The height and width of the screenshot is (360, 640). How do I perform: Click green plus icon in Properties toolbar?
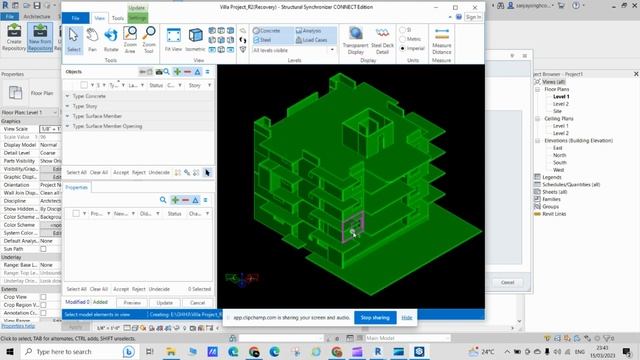tap(175, 200)
